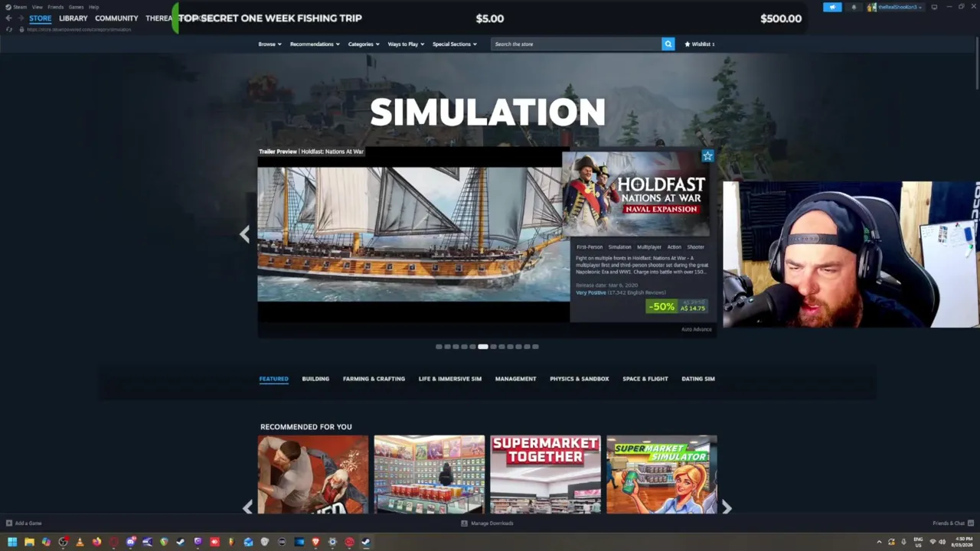Add Holdfast to wishlist star icon

(x=707, y=156)
